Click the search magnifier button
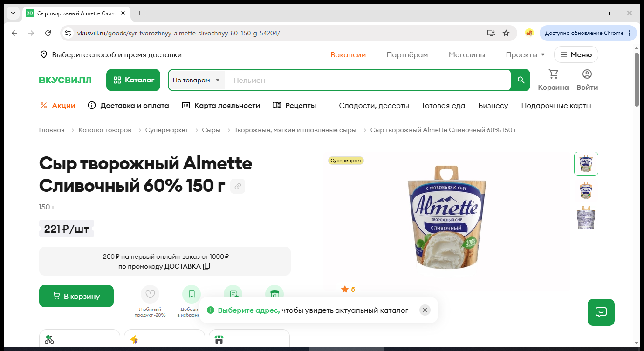Image resolution: width=644 pixels, height=351 pixels. coord(521,80)
